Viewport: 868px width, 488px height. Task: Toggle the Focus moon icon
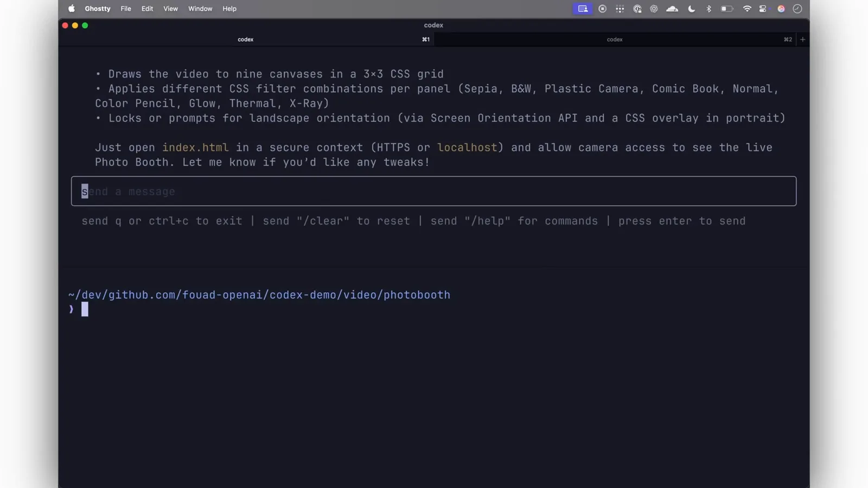(x=691, y=9)
